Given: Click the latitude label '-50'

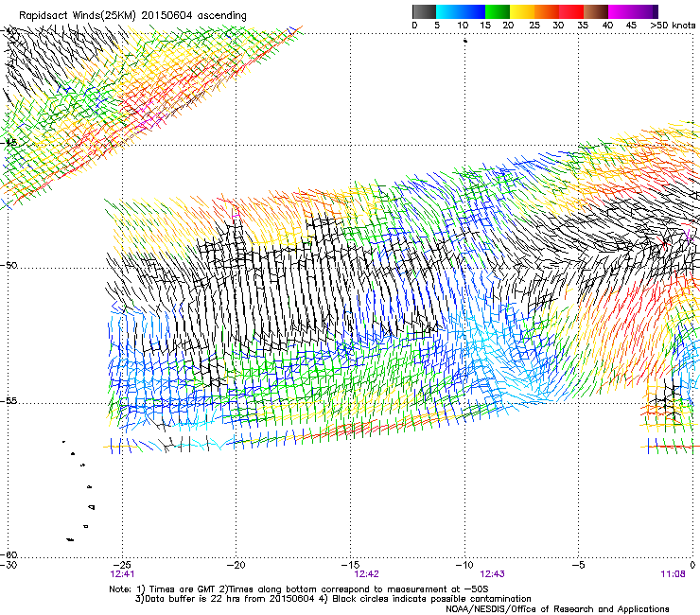Looking at the screenshot, I should [x=9, y=265].
